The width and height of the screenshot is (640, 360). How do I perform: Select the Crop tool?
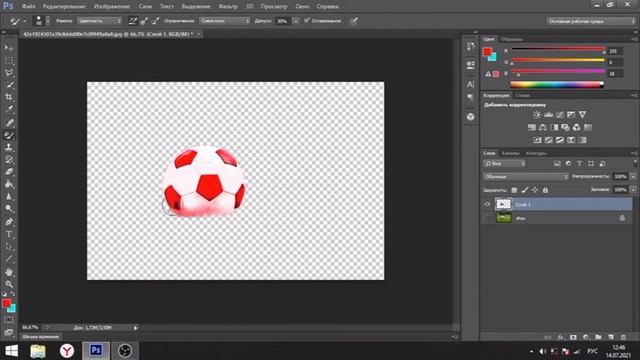[9, 97]
